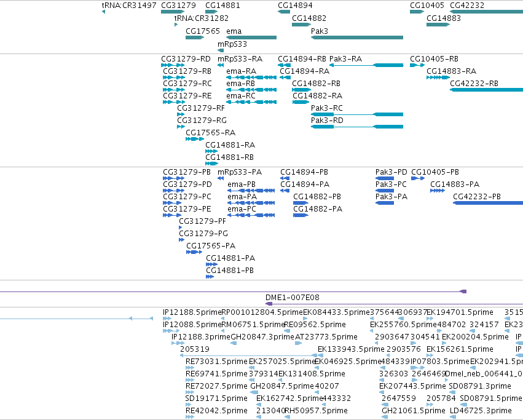Select the Pak3-RA transcript label
Screen dimensions: 523x420
tap(345, 59)
